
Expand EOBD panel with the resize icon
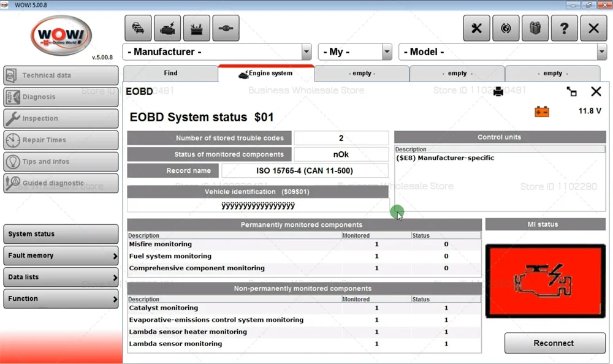pos(571,92)
